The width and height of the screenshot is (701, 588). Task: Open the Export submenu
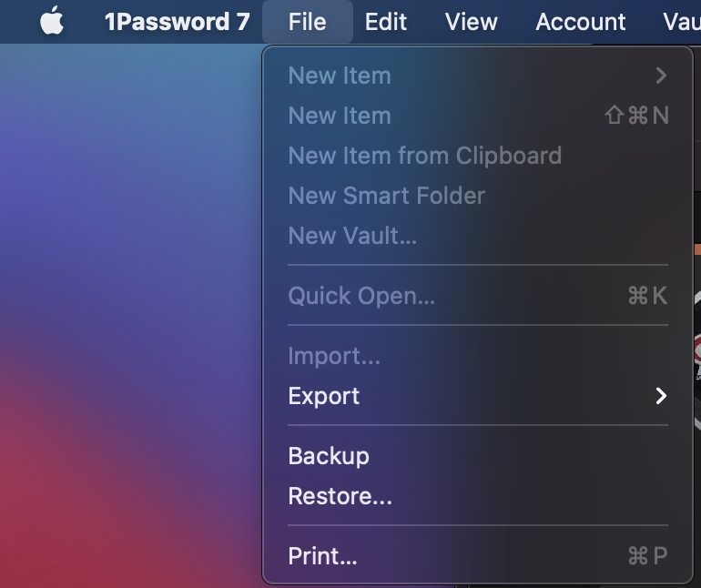click(x=478, y=396)
